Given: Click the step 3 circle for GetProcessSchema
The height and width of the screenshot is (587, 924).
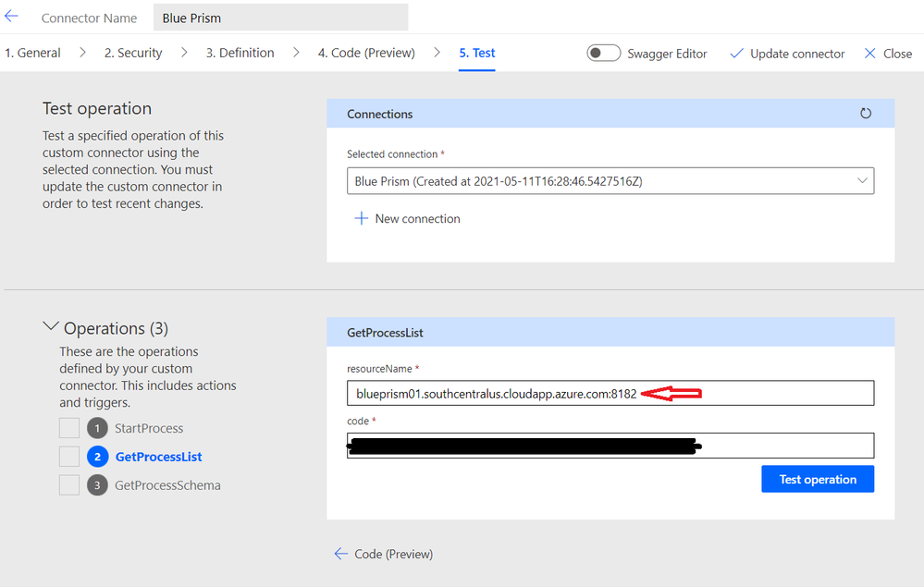Looking at the screenshot, I should 97,485.
